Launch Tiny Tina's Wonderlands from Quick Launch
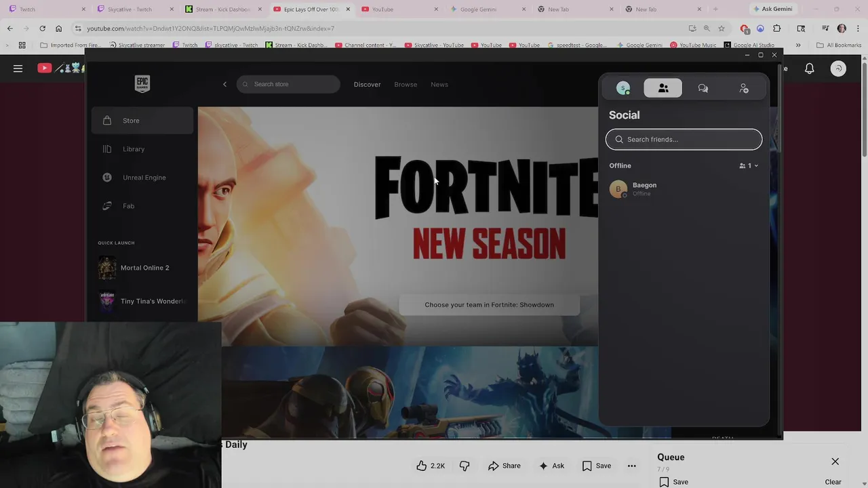This screenshot has width=868, height=488. click(142, 301)
